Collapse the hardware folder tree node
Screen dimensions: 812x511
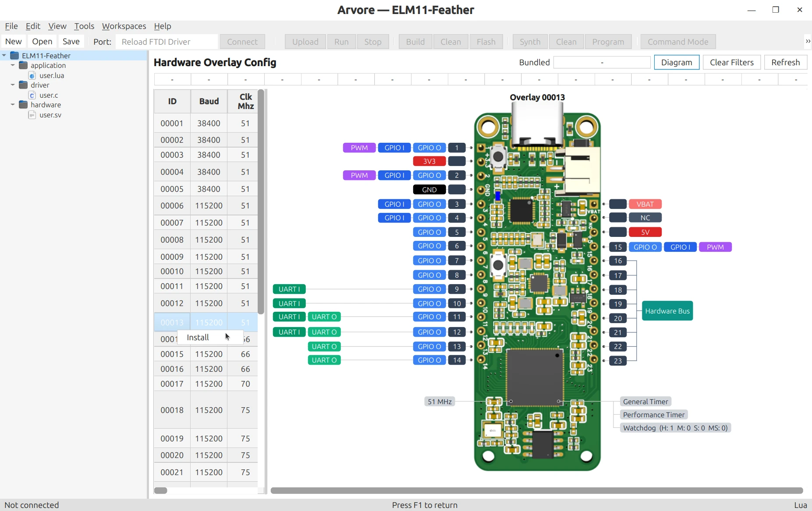click(13, 105)
